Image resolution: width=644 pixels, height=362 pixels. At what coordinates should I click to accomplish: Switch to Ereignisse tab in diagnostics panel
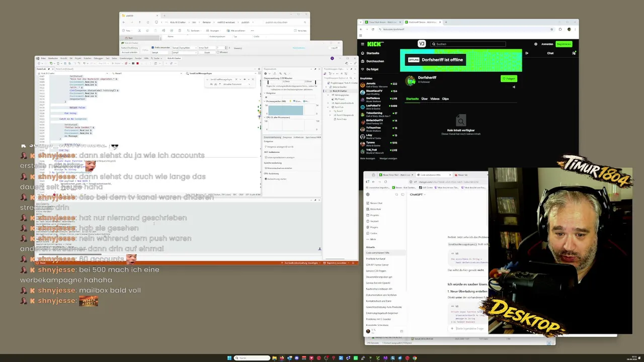[287, 137]
